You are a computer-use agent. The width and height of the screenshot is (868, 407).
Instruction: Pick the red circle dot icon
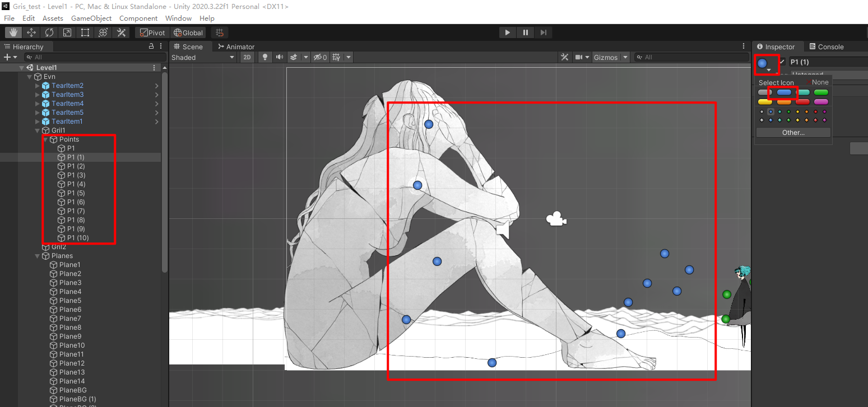click(815, 111)
